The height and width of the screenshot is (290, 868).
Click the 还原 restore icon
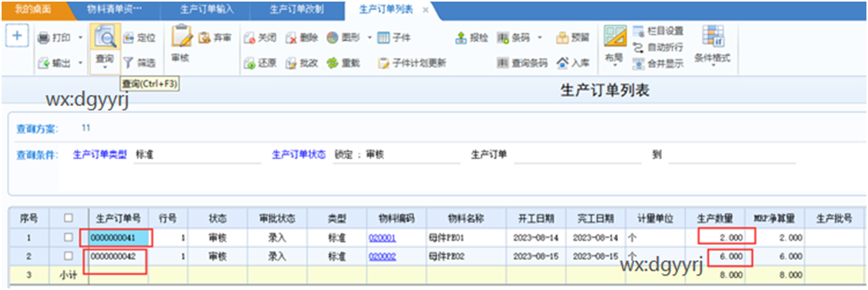coord(250,63)
